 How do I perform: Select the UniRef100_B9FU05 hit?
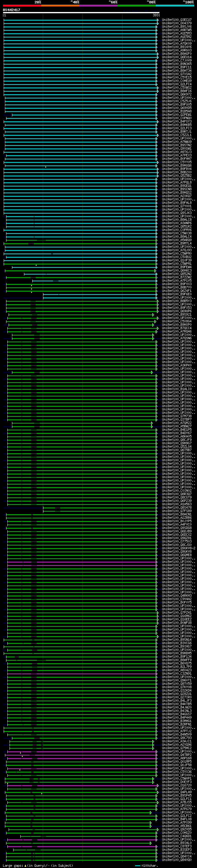tap(176, 104)
